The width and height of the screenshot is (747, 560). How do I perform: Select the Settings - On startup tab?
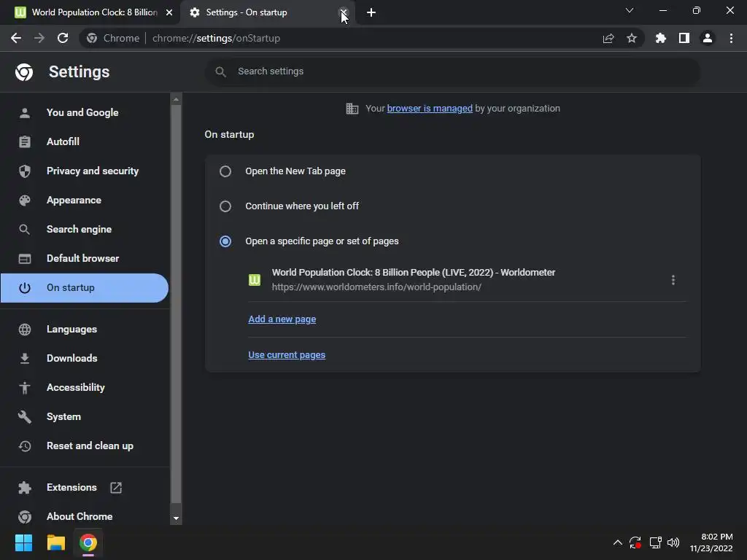[267, 12]
